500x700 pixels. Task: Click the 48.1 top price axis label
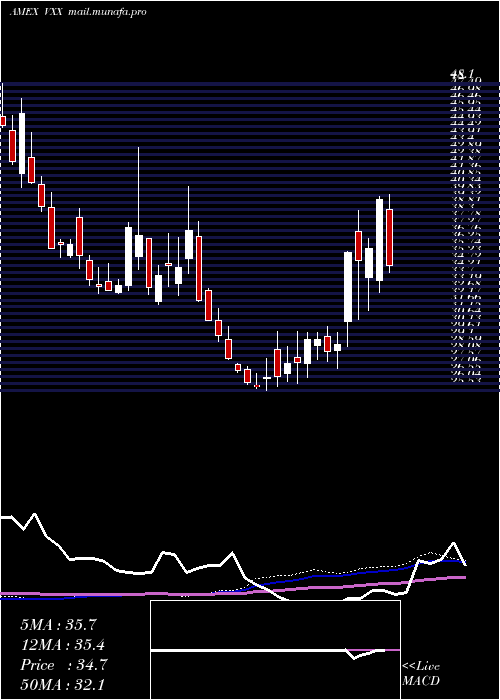point(464,75)
